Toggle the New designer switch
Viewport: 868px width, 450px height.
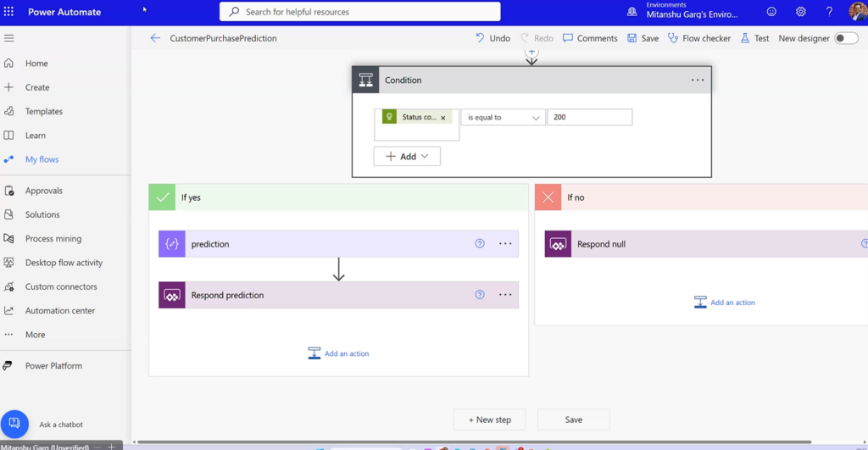pos(845,38)
